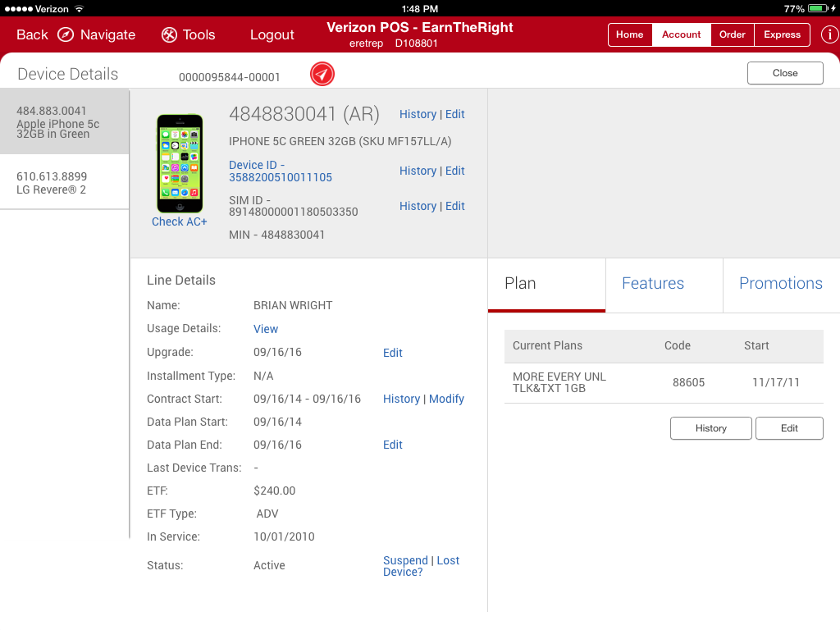Switch to the Promotions tab
Image resolution: width=840 pixels, height=630 pixels.
tap(781, 284)
